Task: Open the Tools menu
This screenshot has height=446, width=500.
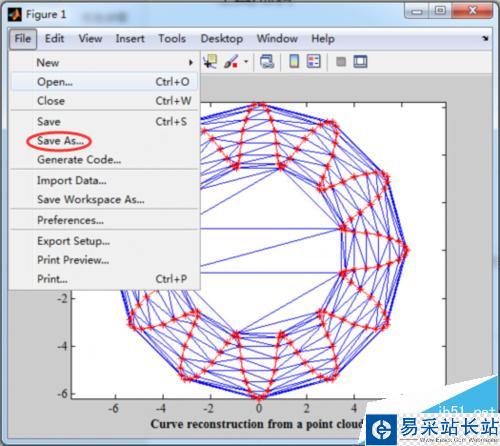Action: coord(172,39)
